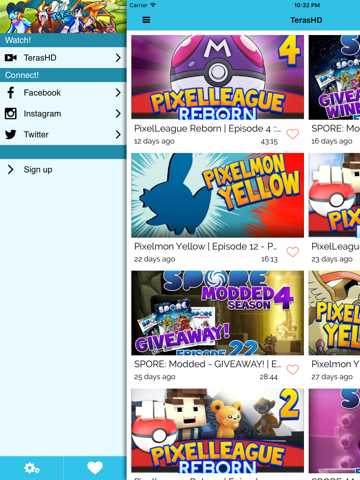Screen dimensions: 360x480
Task: Open PixelLeague Reborn Episode 4 thumbnail
Action: click(x=217, y=77)
